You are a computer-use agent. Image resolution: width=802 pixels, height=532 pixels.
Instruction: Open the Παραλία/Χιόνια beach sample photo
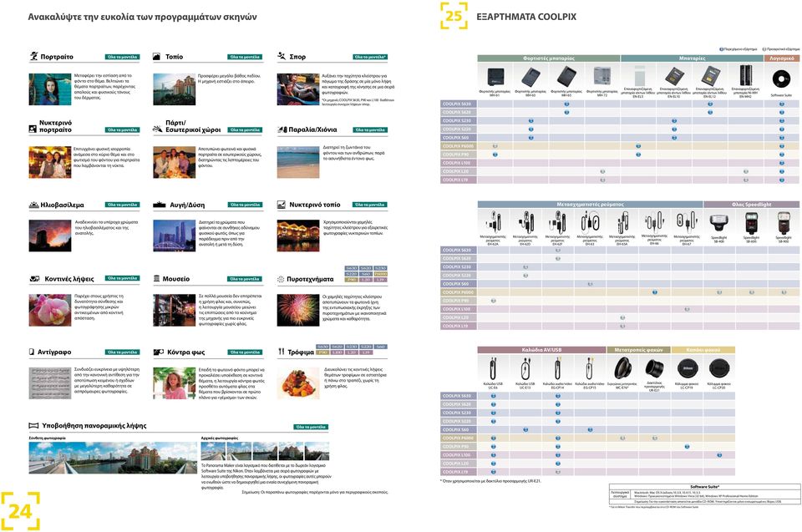(298, 162)
